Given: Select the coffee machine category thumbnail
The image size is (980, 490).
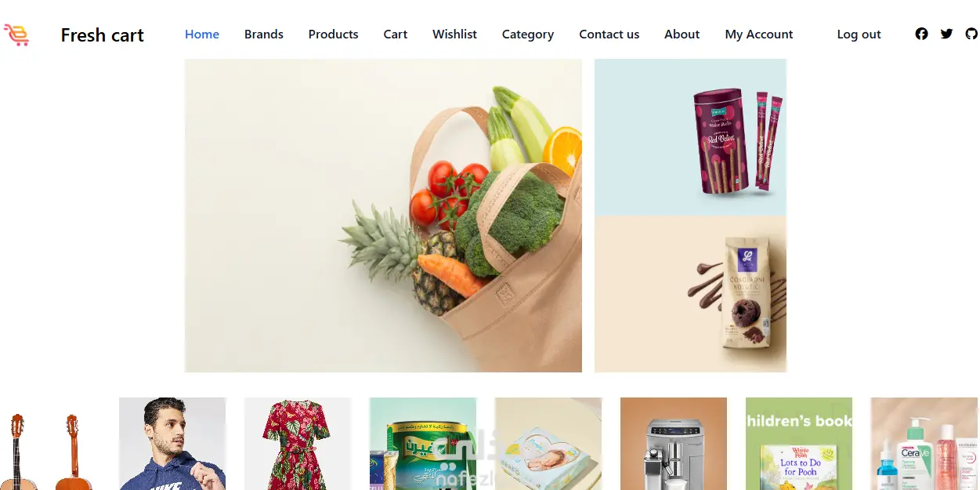Looking at the screenshot, I should [x=674, y=444].
